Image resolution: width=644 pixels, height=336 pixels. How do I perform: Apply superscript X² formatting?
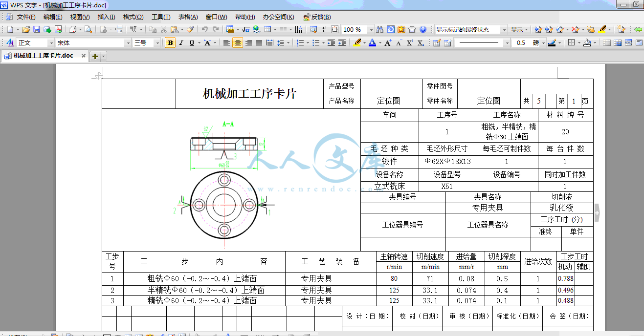tap(410, 43)
